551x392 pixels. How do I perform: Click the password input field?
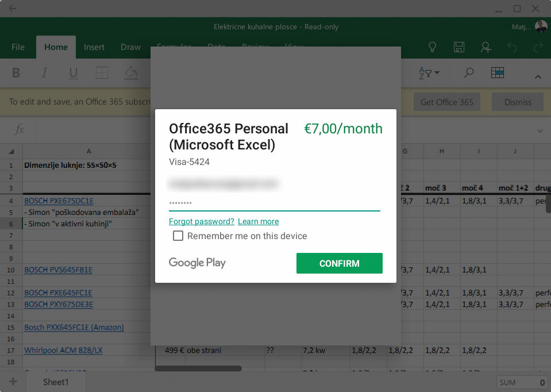click(x=275, y=203)
